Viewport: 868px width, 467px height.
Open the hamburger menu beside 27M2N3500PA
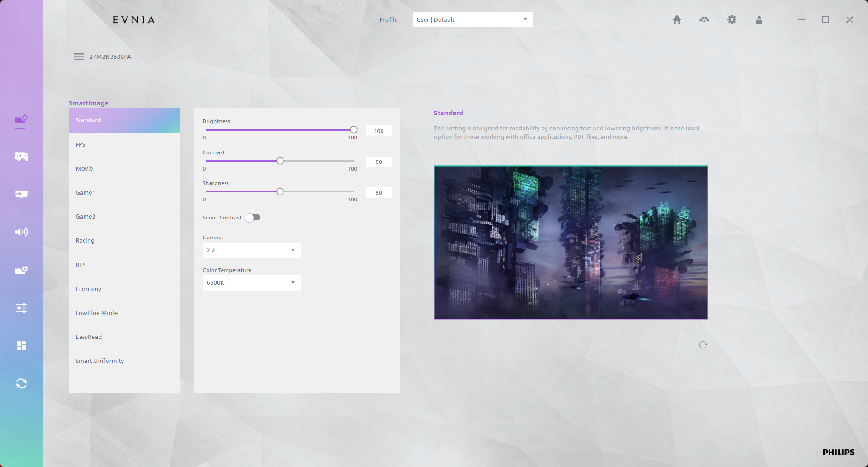(x=79, y=57)
